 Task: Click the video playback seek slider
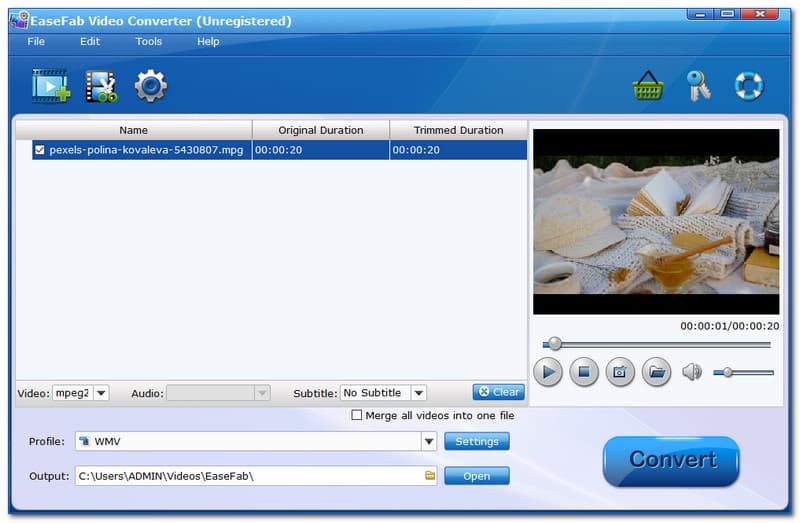coord(656,345)
